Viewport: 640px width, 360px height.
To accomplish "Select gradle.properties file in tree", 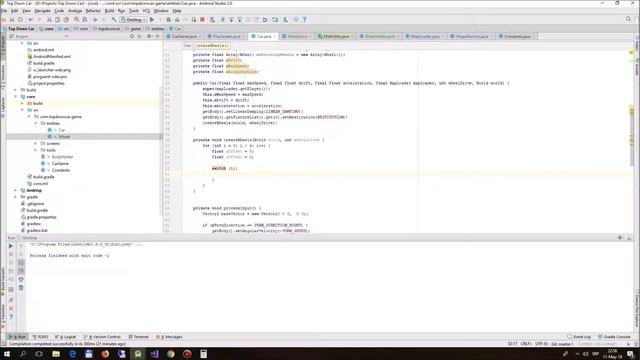I will click(41, 217).
